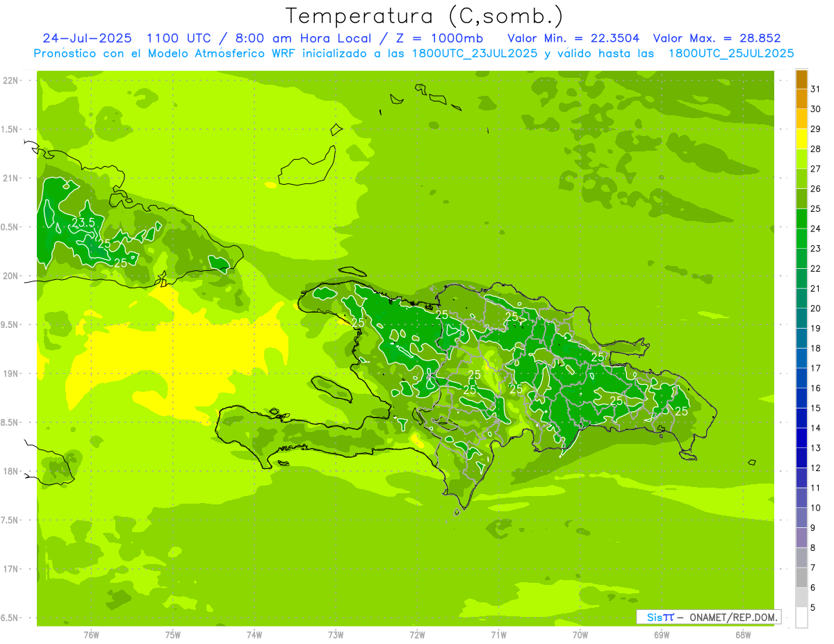Click the 'ONAMET/REP.DOM.' credit label
Viewport: 834px width, 644px height.
733,617
